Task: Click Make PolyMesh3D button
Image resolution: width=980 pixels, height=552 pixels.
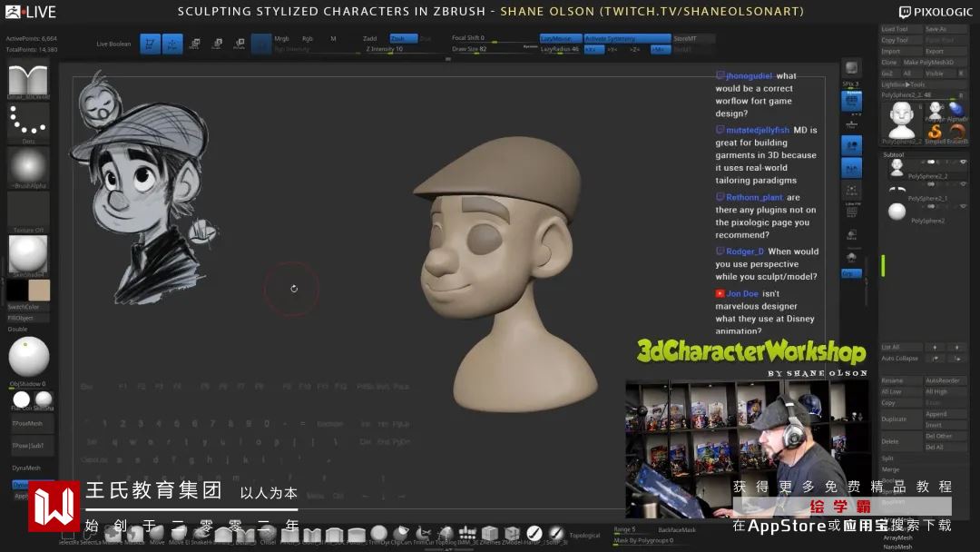Action: point(934,63)
